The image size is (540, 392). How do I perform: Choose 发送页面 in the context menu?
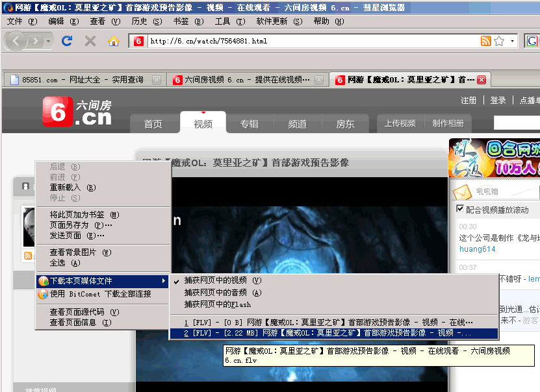point(103,235)
